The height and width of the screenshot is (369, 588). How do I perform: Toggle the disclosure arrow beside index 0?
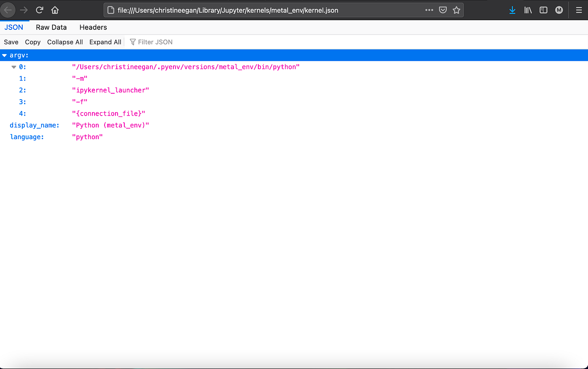click(x=14, y=67)
